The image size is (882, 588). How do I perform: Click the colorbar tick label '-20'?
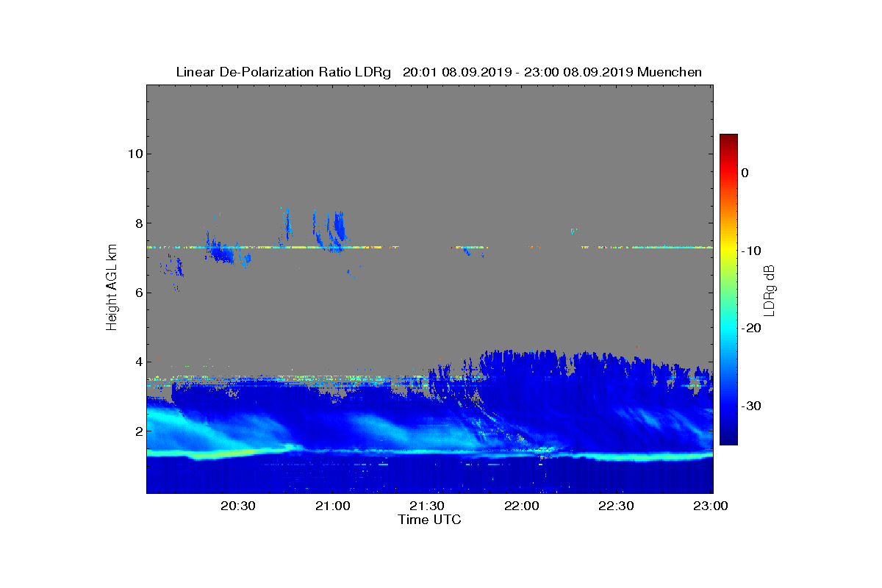coord(750,329)
